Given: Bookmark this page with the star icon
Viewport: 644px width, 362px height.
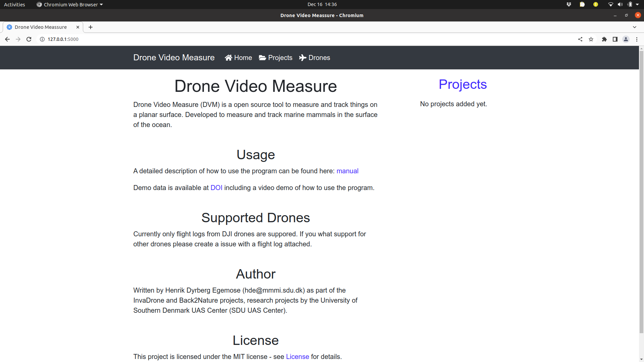Looking at the screenshot, I should (591, 39).
